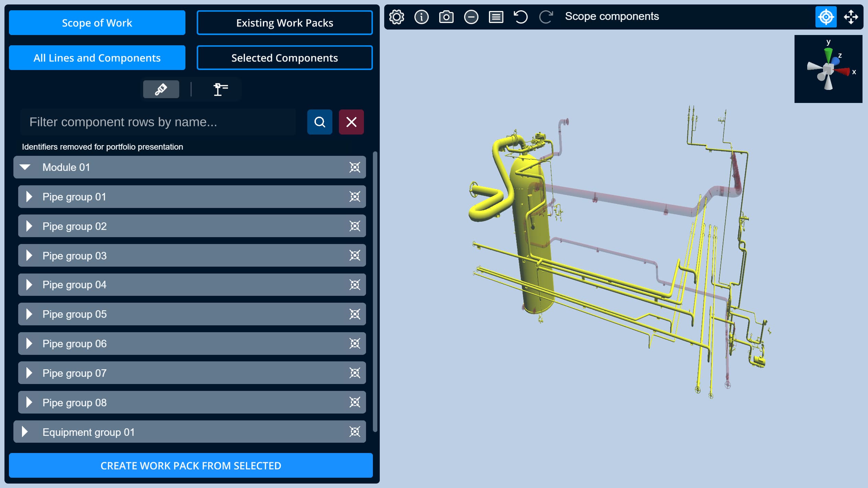Screen dimensions: 868x488
Task: Focus on Pipe group 03 in viewer
Action: 355,255
